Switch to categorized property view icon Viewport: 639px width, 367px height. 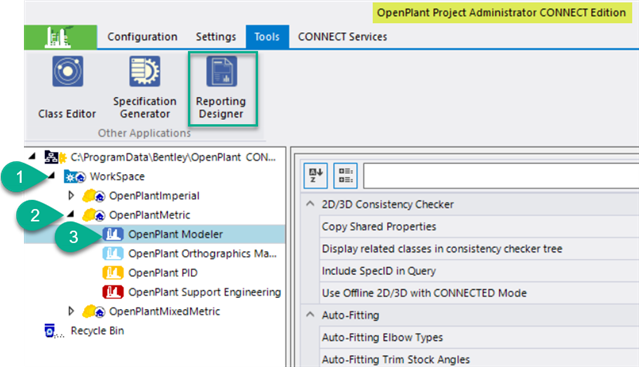345,176
